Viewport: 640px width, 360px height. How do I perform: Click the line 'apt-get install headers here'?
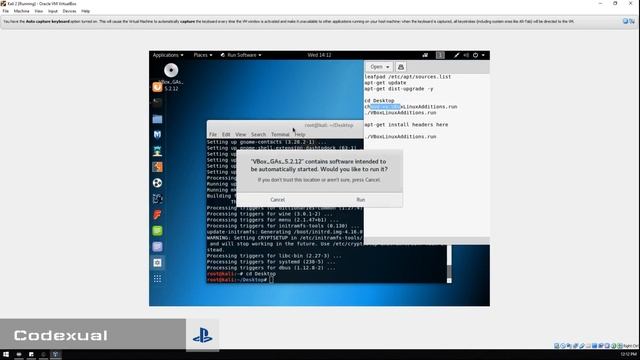[x=406, y=124]
